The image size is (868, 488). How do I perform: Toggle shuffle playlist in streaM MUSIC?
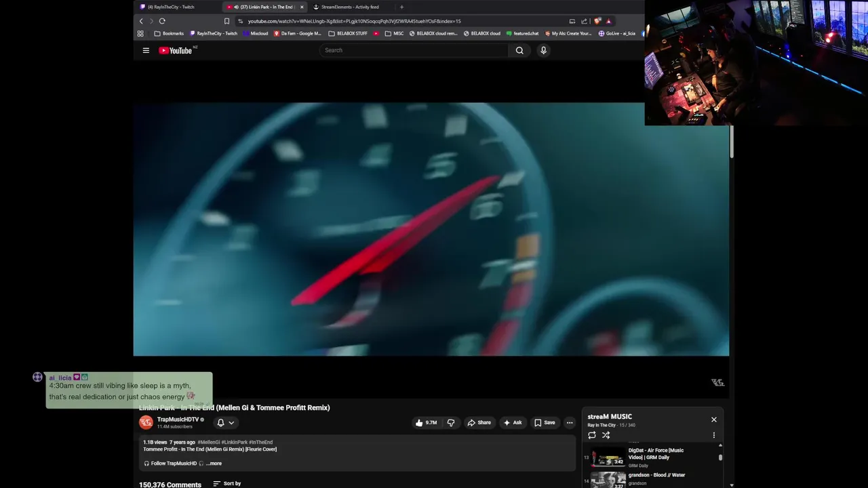pyautogui.click(x=606, y=435)
